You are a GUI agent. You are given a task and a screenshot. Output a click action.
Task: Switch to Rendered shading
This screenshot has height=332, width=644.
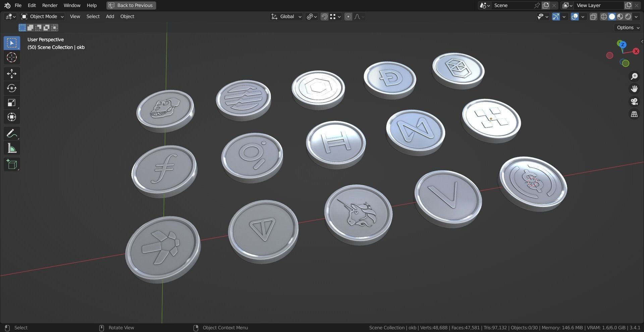(628, 16)
